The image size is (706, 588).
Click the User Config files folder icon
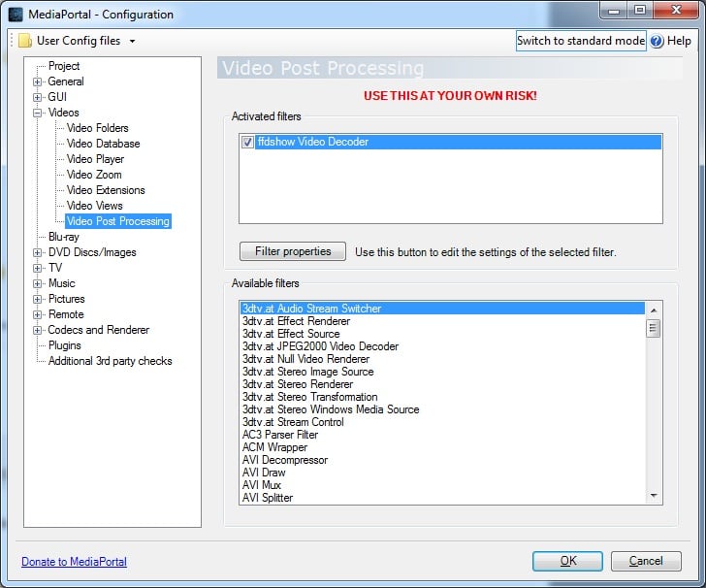point(23,41)
